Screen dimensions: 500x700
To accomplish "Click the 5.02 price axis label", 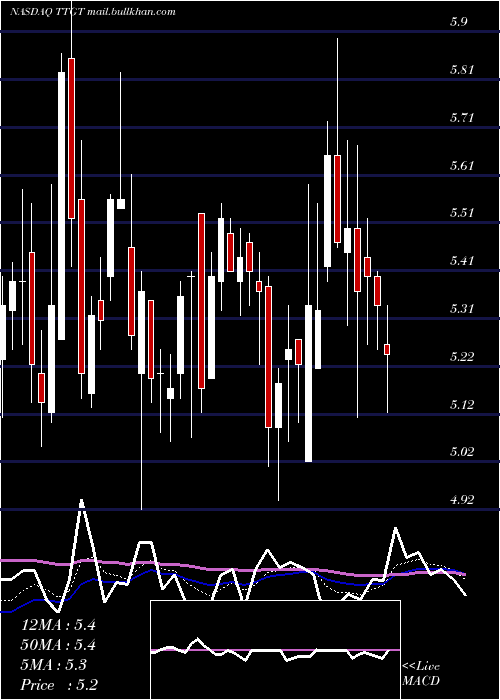I will [462, 451].
